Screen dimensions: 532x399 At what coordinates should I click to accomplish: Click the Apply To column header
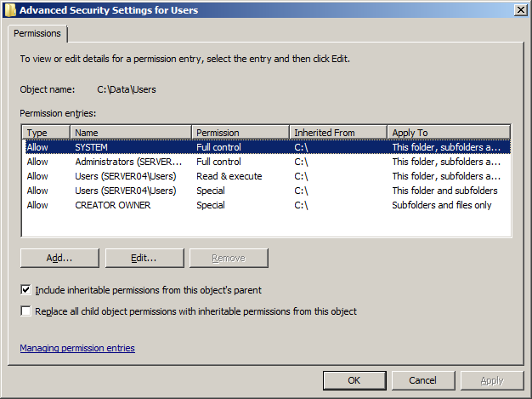[448, 133]
